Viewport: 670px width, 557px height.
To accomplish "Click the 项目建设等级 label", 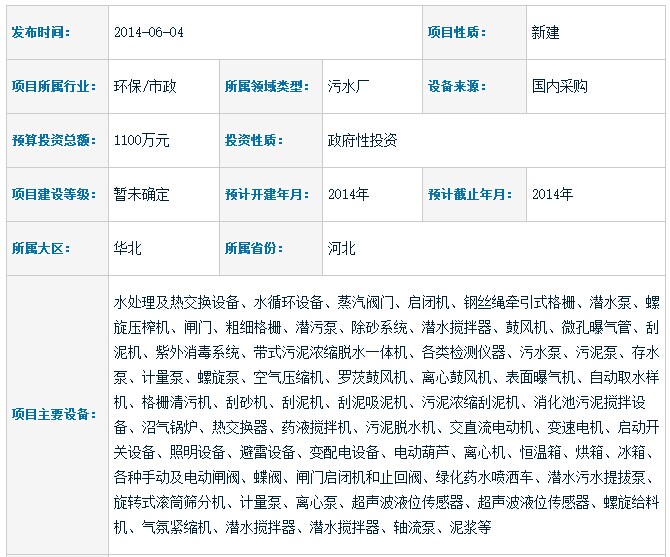I will click(x=54, y=194).
